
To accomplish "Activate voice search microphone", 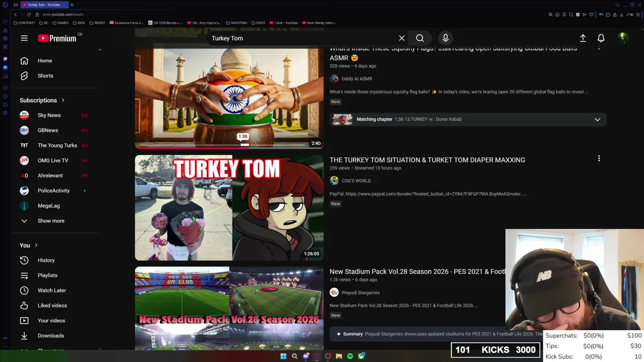I will point(445,38).
